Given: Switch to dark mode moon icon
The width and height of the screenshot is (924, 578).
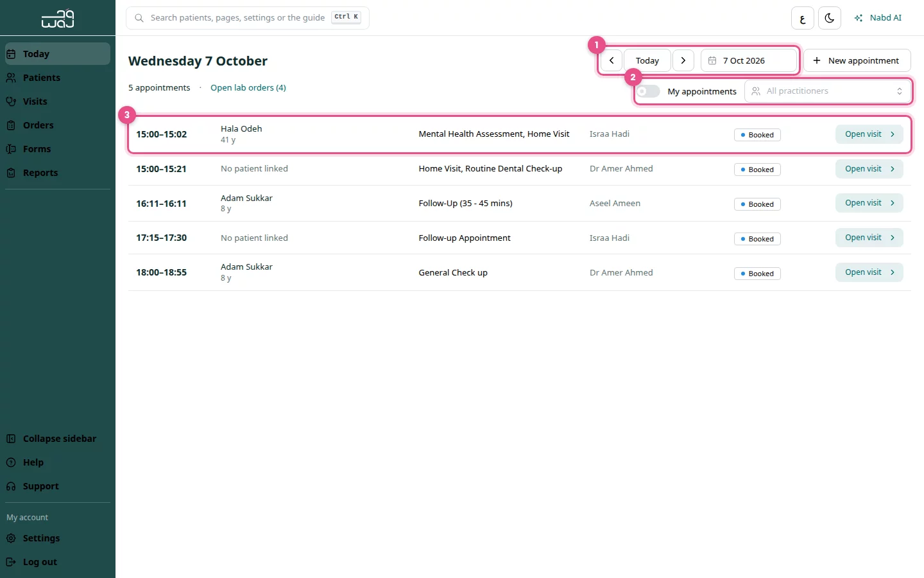Looking at the screenshot, I should (830, 18).
